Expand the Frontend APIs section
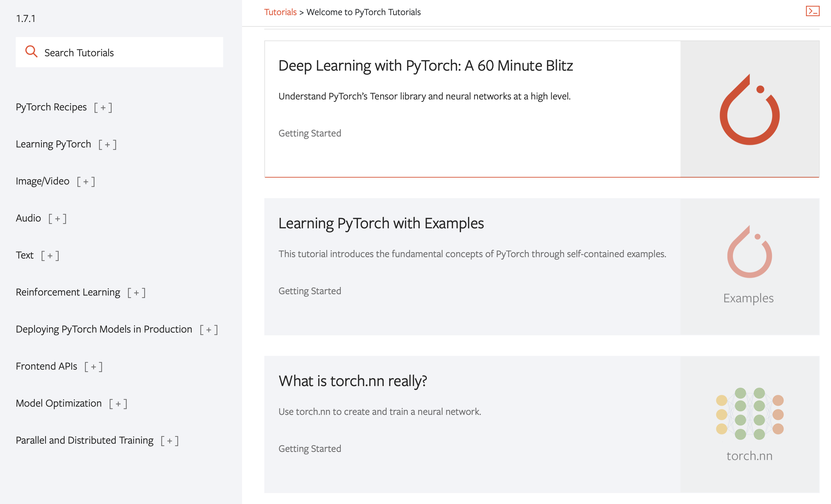Image resolution: width=831 pixels, height=504 pixels. coord(93,367)
